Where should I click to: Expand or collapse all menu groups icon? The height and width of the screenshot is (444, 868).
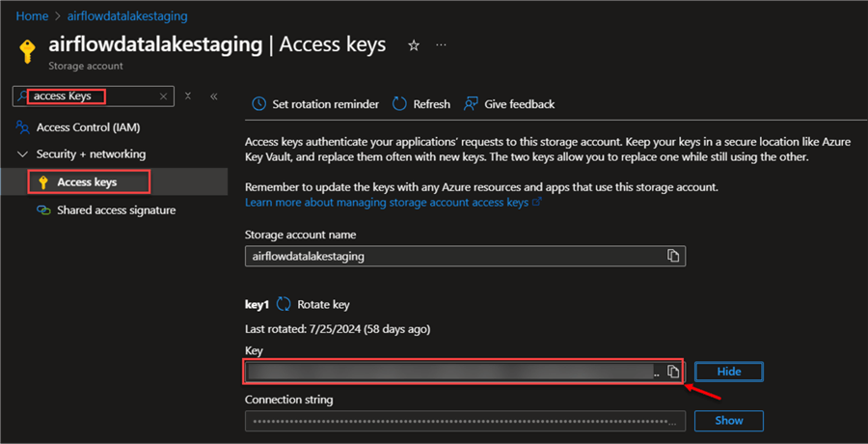click(x=188, y=97)
